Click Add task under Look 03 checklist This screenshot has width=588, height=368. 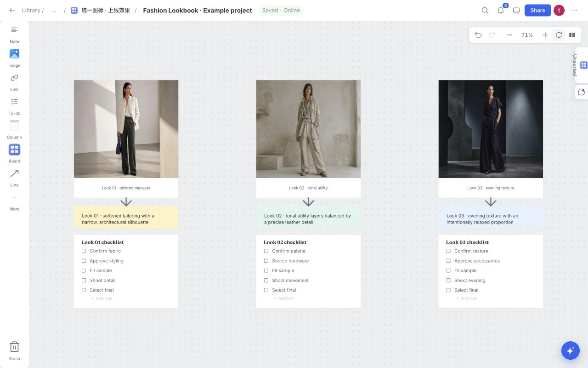(467, 299)
